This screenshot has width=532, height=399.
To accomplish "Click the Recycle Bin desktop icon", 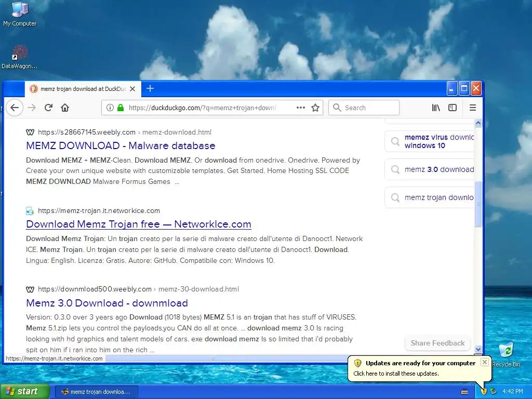I will pos(506,354).
